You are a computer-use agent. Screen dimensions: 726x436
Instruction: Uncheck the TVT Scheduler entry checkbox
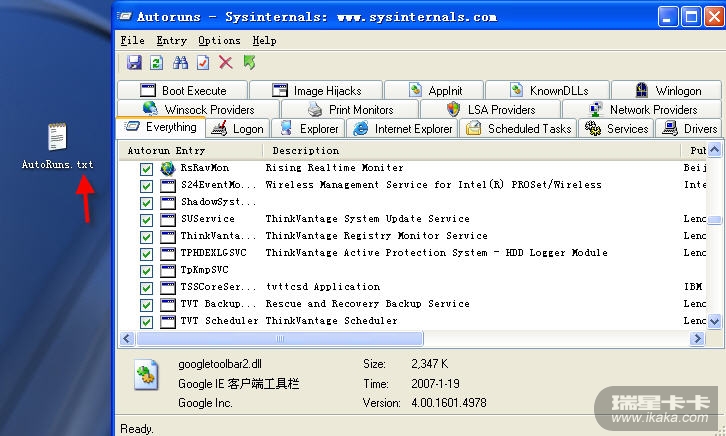146,322
